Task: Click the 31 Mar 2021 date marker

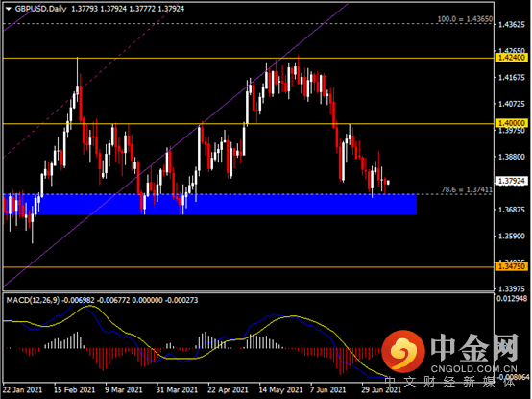Action: [x=177, y=389]
